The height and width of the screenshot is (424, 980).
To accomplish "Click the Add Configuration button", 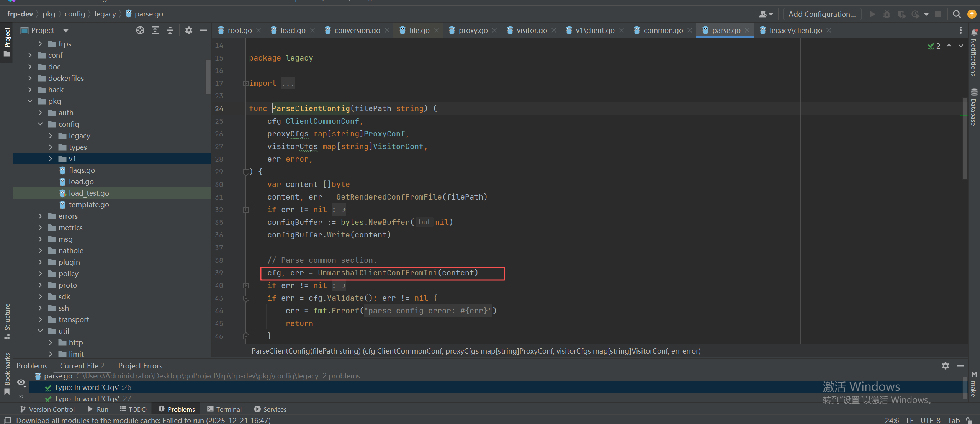I will [x=822, y=14].
